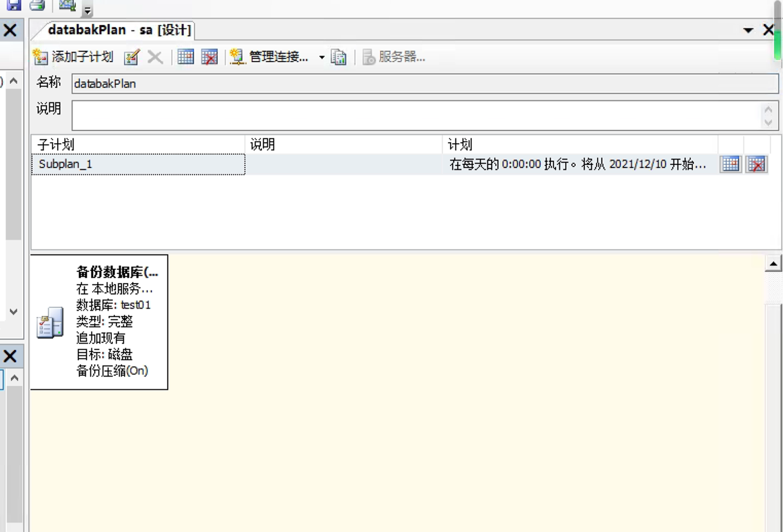Open the Subplan_1 row schedule calendar icon
The width and height of the screenshot is (783, 532).
pos(731,164)
